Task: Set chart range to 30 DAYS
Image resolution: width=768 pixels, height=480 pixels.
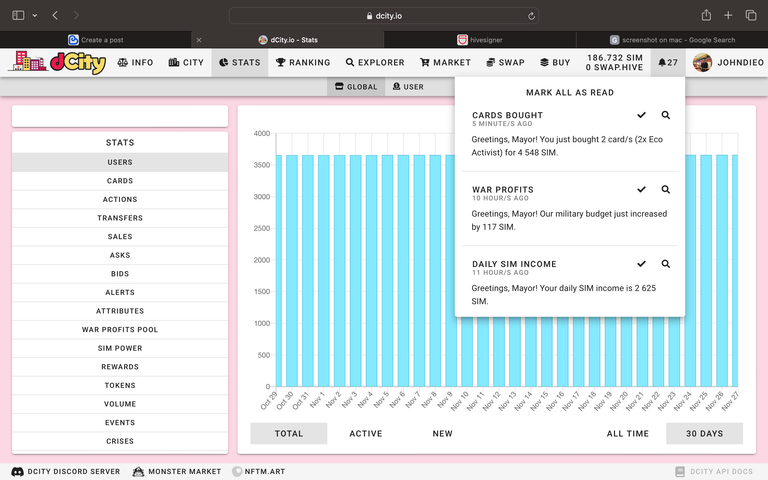Action: (x=704, y=433)
